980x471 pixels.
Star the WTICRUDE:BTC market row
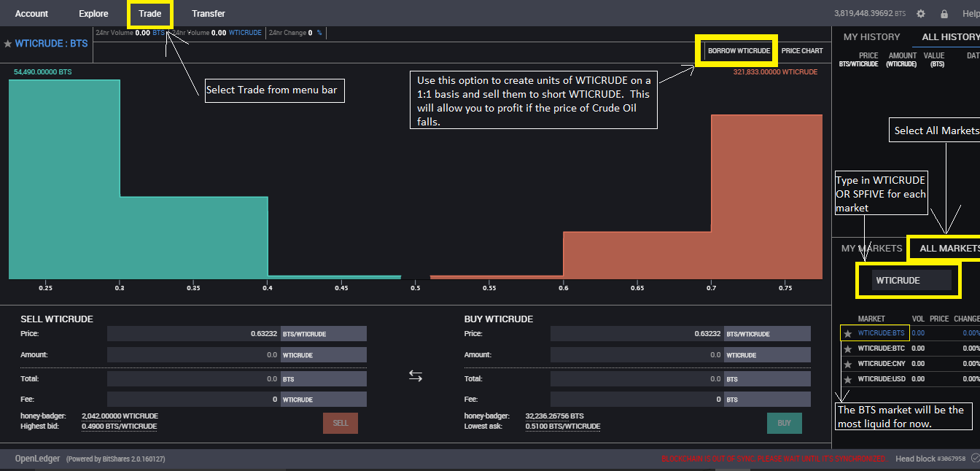[x=847, y=349]
